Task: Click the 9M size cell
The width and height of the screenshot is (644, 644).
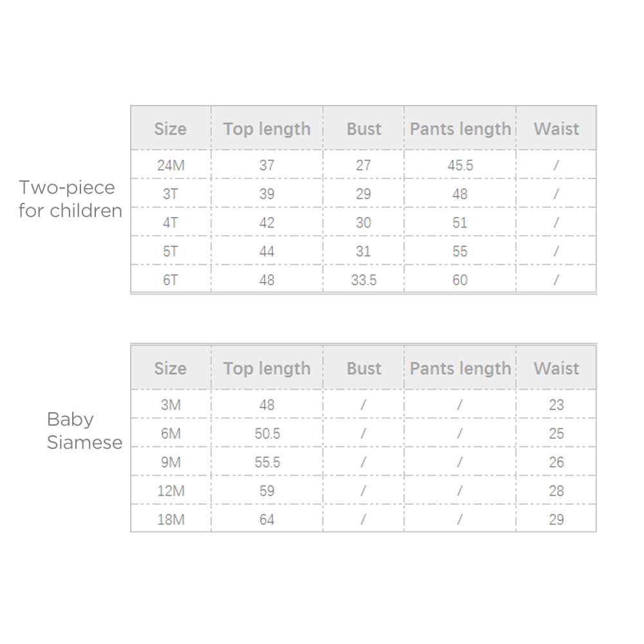Action: [171, 462]
